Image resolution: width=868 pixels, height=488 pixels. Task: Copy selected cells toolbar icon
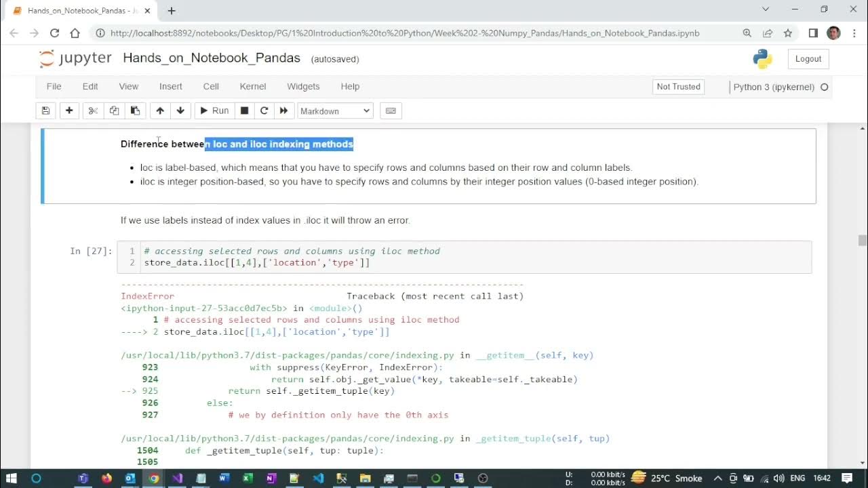[114, 110]
